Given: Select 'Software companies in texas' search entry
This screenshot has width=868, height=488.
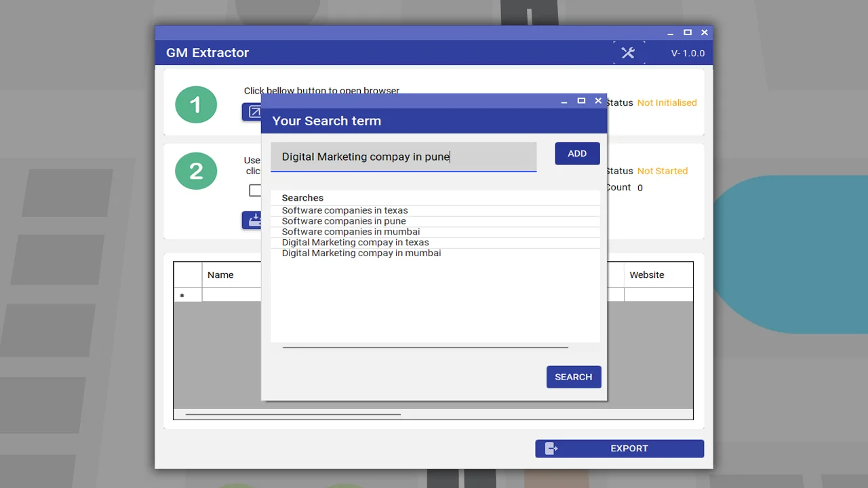Looking at the screenshot, I should coord(344,211).
